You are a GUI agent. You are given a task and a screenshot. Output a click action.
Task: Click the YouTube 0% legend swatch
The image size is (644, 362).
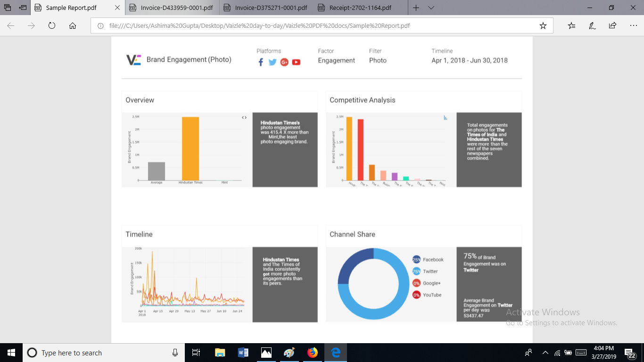pos(416,295)
